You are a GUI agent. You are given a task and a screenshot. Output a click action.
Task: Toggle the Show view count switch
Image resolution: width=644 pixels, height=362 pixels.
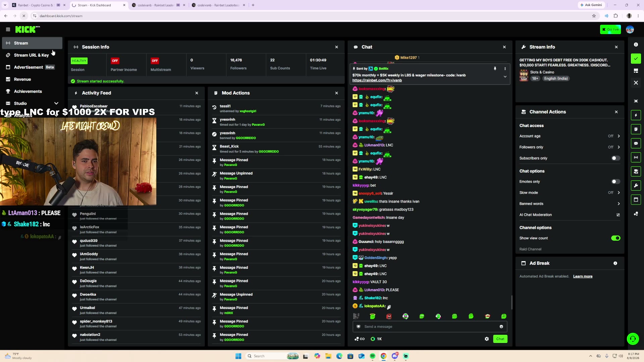(616, 238)
